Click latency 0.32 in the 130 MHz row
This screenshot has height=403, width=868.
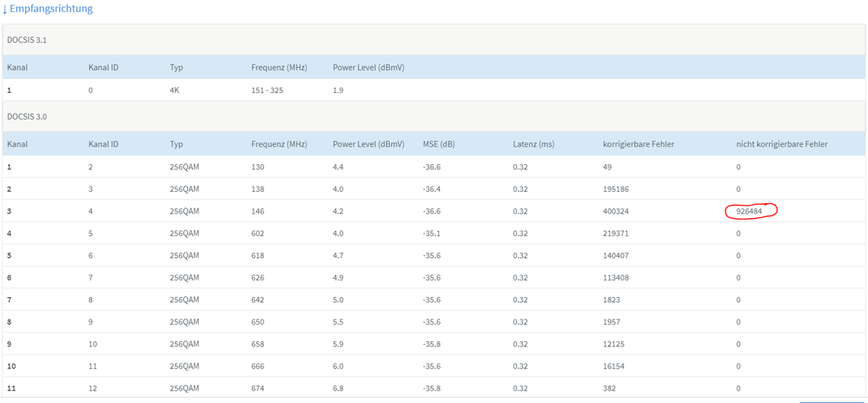tap(520, 167)
